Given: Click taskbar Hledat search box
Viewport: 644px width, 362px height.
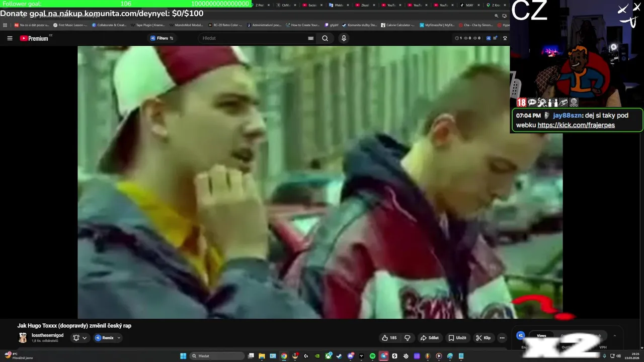Looking at the screenshot, I should (x=217, y=356).
